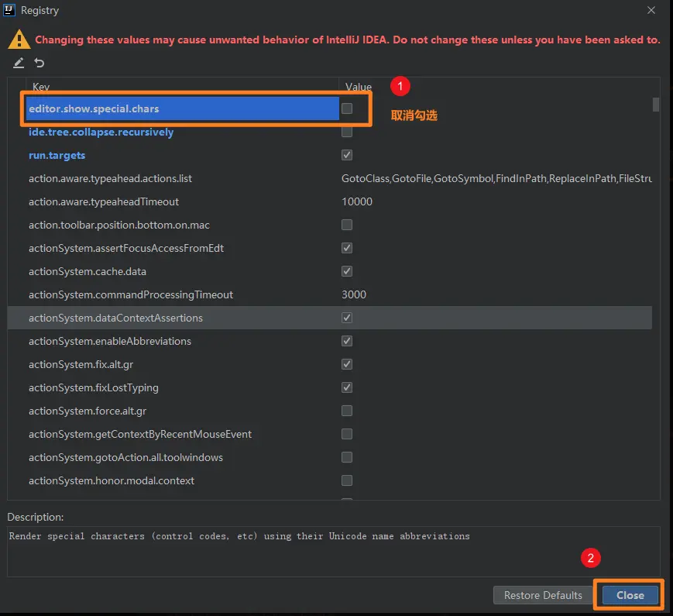Select actionSystem.gotoAction.all.toolwindows key
The height and width of the screenshot is (616, 673).
[x=125, y=457]
